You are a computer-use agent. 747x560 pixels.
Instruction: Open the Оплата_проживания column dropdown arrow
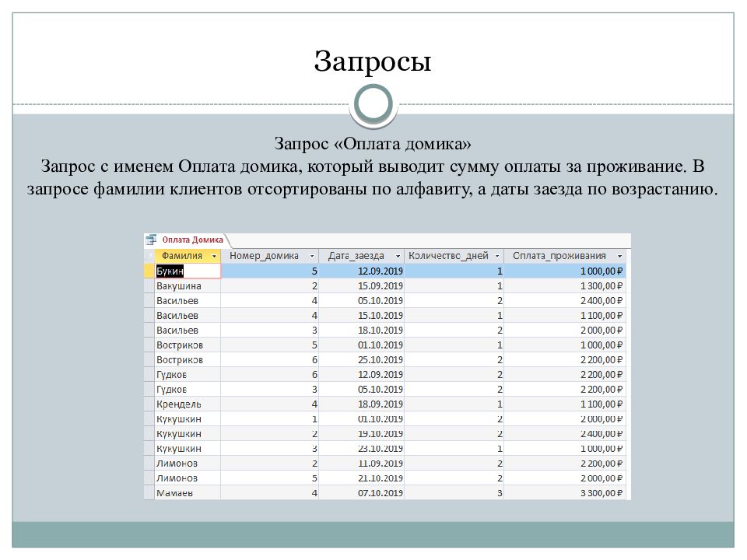[x=619, y=256]
